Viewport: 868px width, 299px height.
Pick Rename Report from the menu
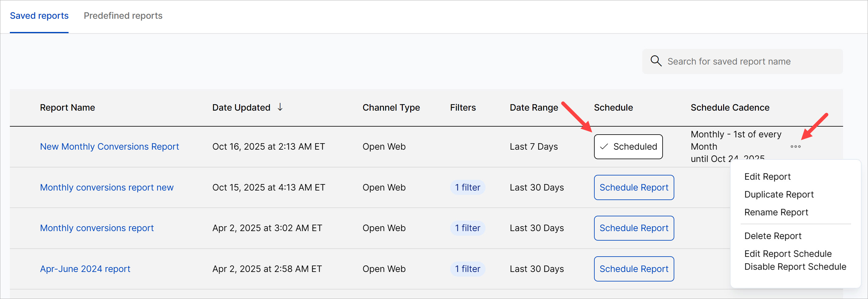point(776,212)
